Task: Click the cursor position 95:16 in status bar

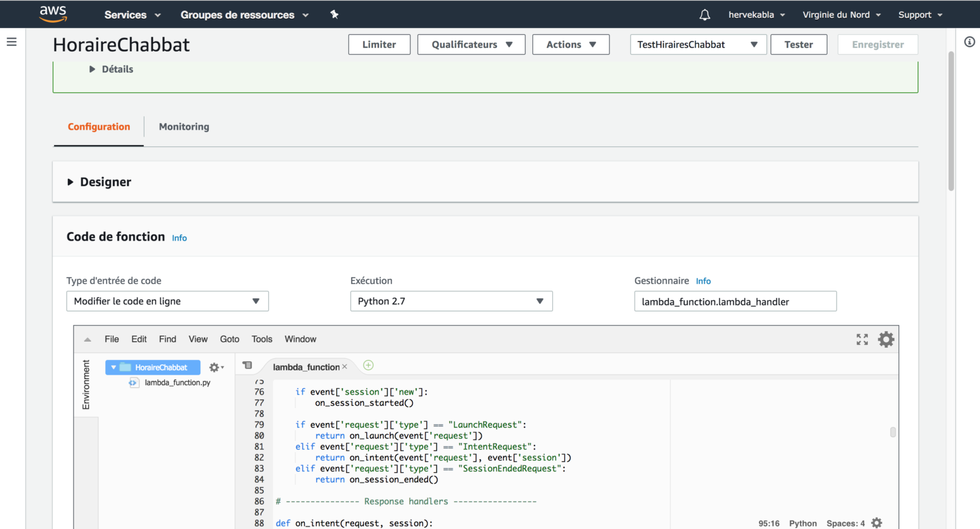Action: pyautogui.click(x=769, y=523)
